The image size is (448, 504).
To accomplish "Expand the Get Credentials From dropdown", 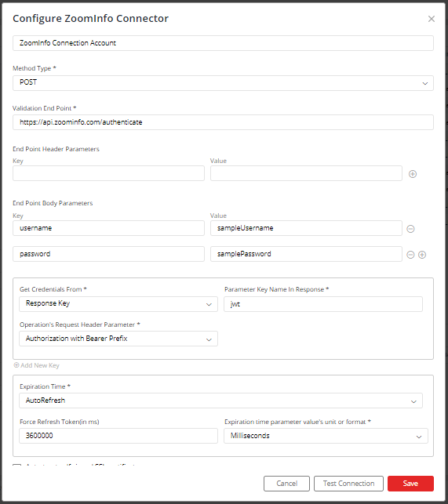I will [118, 304].
